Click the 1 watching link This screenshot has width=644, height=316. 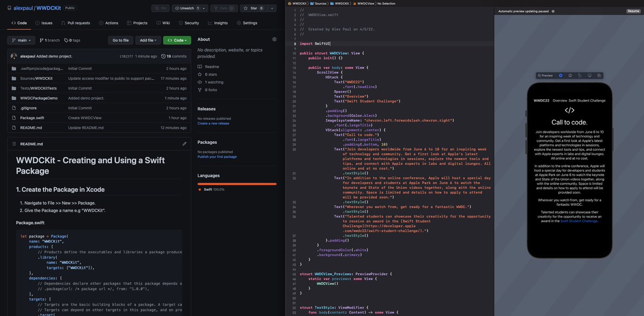pos(211,82)
